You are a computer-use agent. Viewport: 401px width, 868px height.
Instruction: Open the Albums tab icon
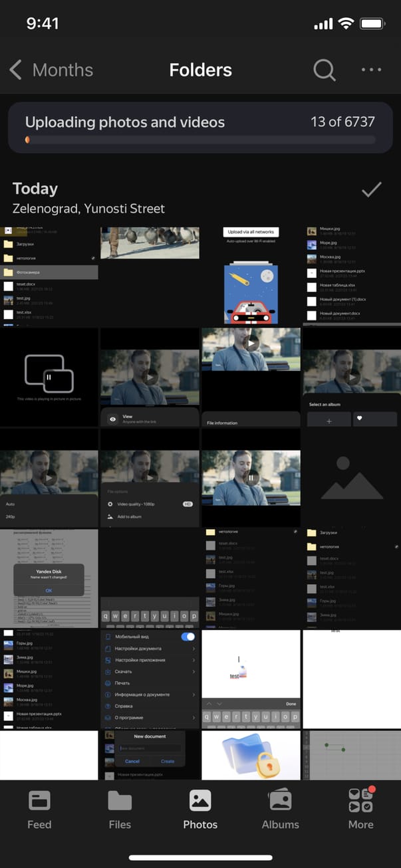(280, 801)
